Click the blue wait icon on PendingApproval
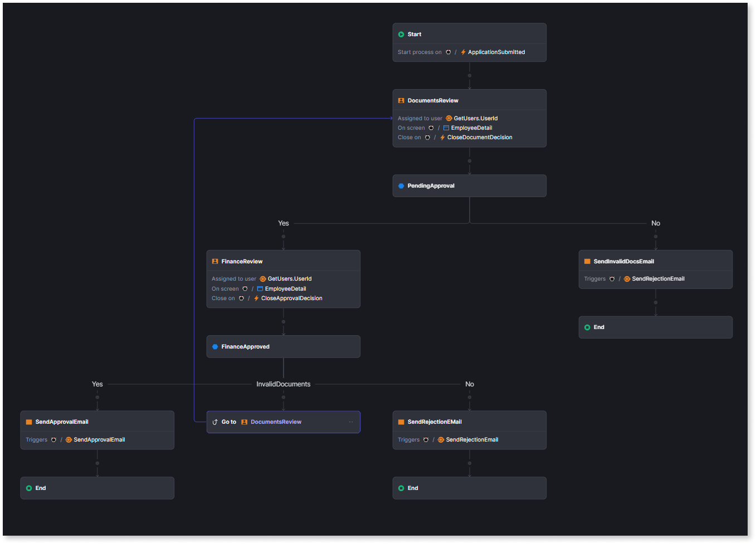The width and height of the screenshot is (756, 544). point(401,185)
